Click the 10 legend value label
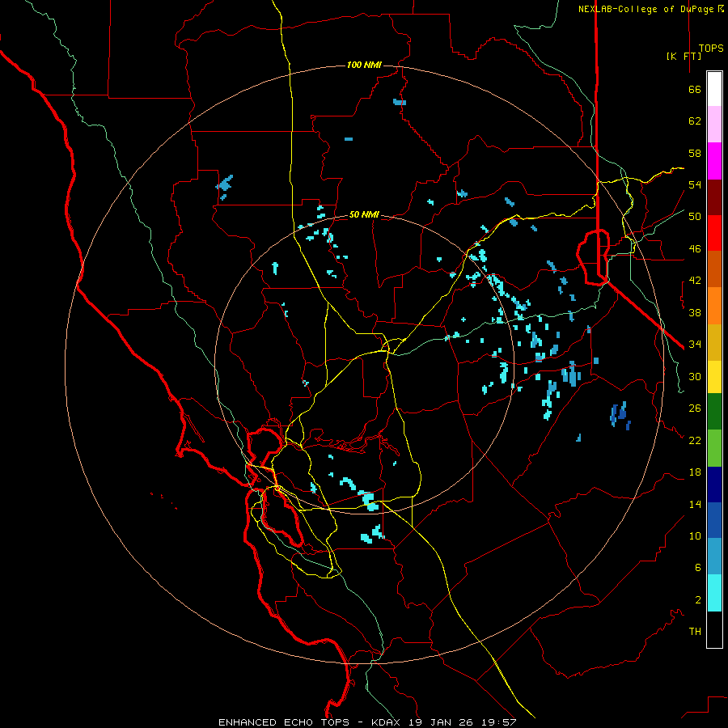Viewport: 728px width, 728px height. point(695,535)
